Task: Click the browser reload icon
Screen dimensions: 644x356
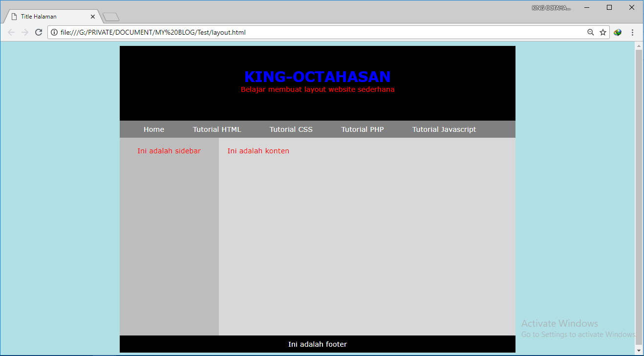Action: (x=39, y=32)
